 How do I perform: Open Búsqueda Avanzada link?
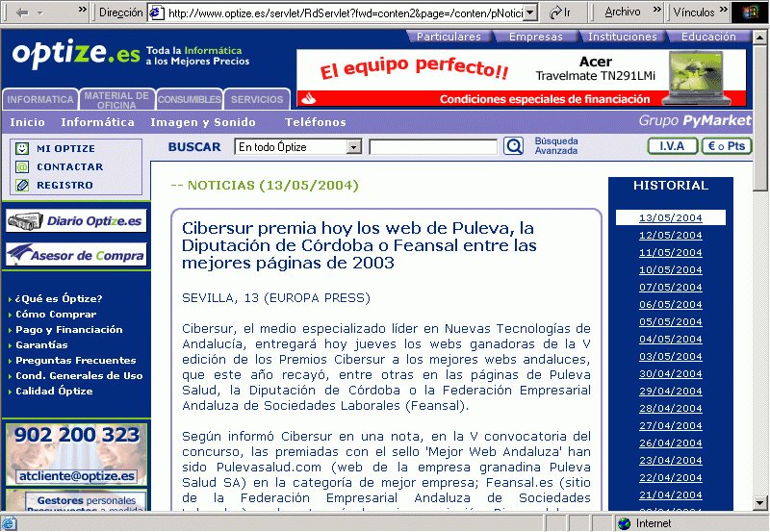pos(556,146)
